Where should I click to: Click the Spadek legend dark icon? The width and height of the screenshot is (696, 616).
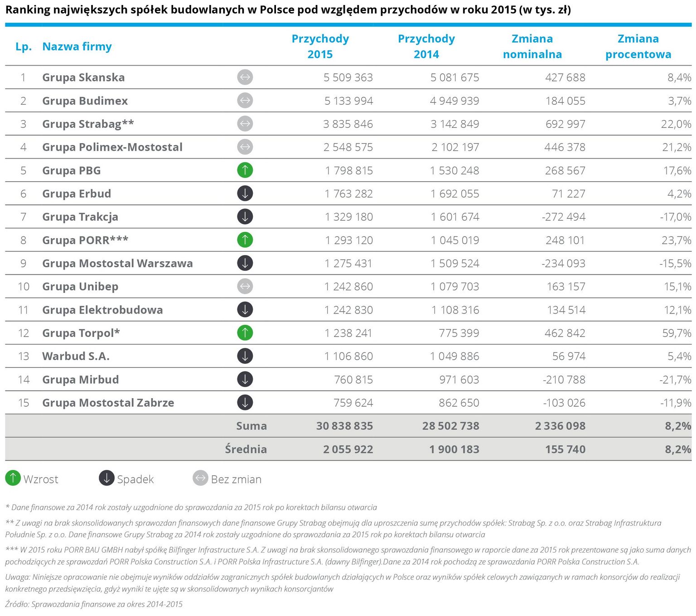106,478
